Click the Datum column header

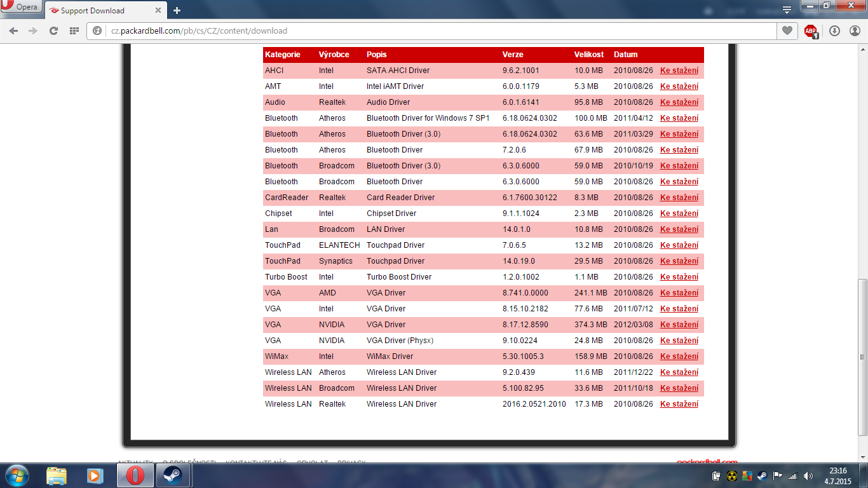[626, 55]
